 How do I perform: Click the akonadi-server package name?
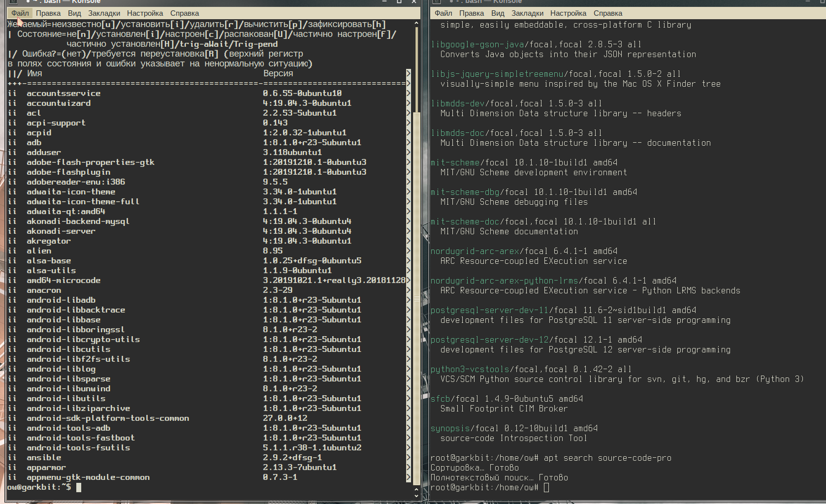61,231
